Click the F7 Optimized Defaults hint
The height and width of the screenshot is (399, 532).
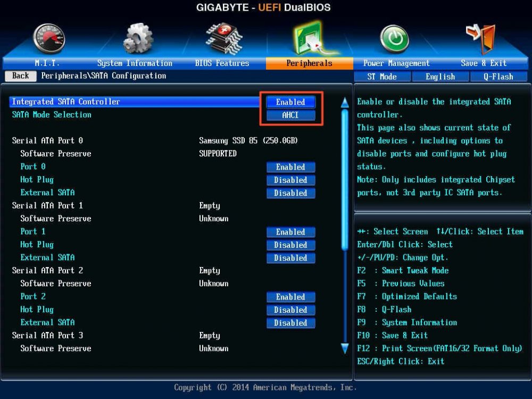click(407, 296)
